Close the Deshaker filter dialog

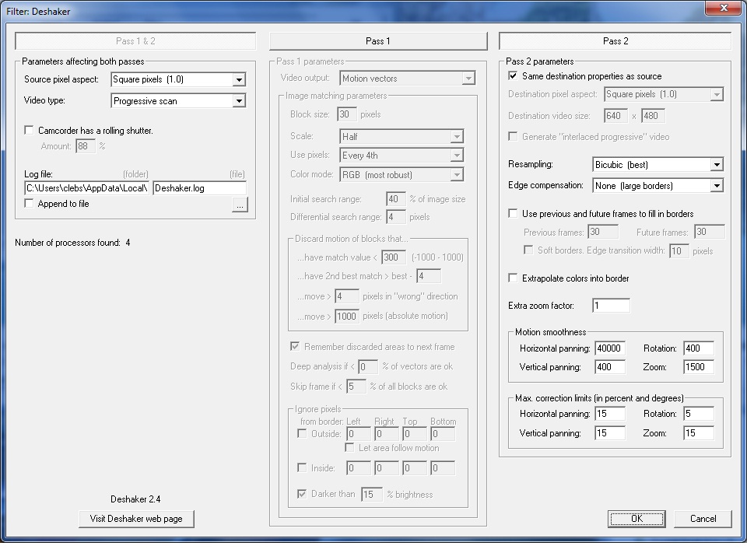point(724,7)
